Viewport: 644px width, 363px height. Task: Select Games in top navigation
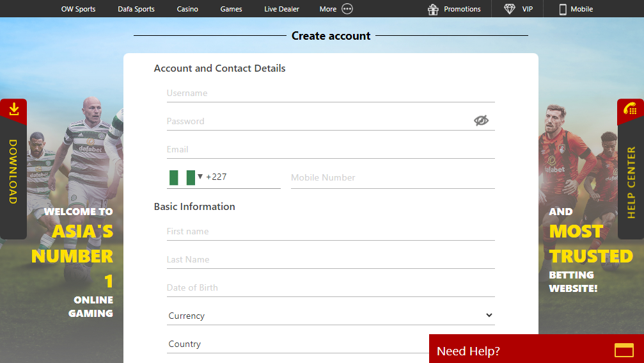click(231, 8)
